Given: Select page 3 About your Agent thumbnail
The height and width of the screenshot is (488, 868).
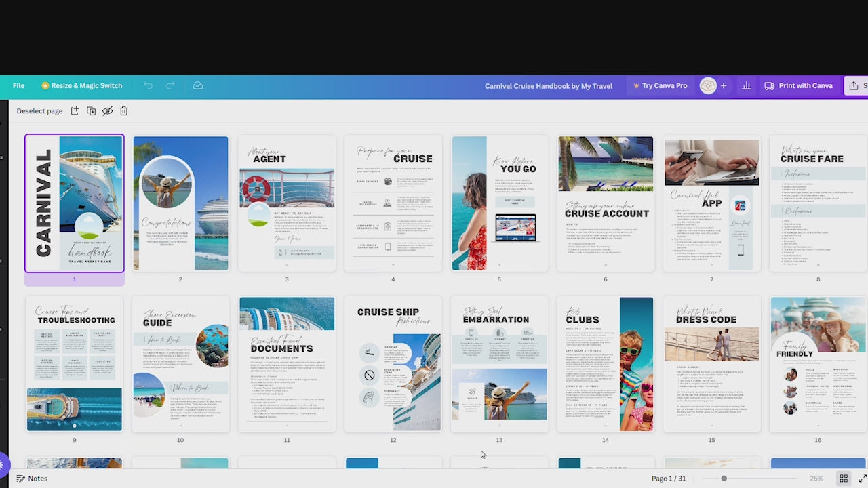Looking at the screenshot, I should click(x=287, y=203).
